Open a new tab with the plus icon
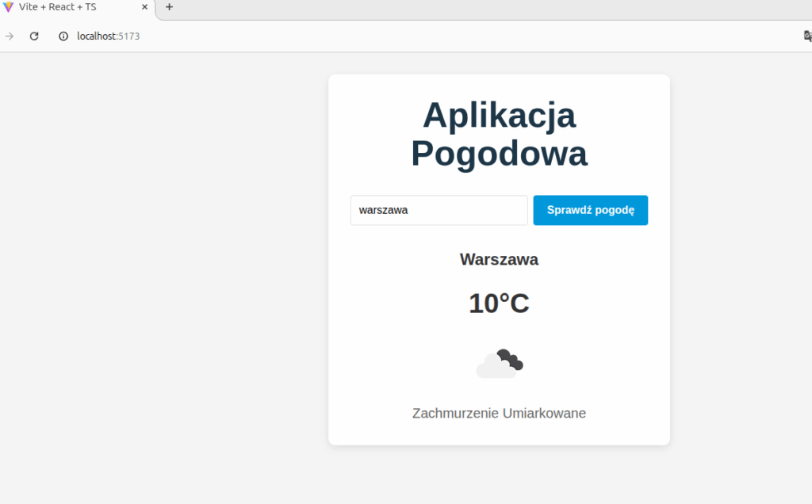 (x=170, y=7)
